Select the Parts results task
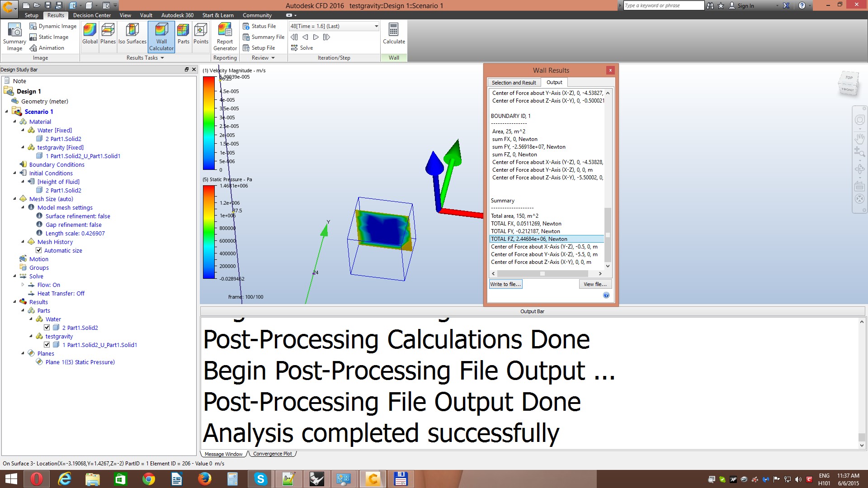Screen dimensions: 868x488 pos(184,34)
